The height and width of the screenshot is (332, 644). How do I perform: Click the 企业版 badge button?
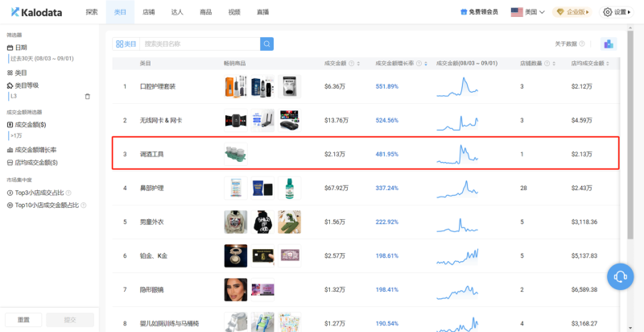pyautogui.click(x=572, y=12)
